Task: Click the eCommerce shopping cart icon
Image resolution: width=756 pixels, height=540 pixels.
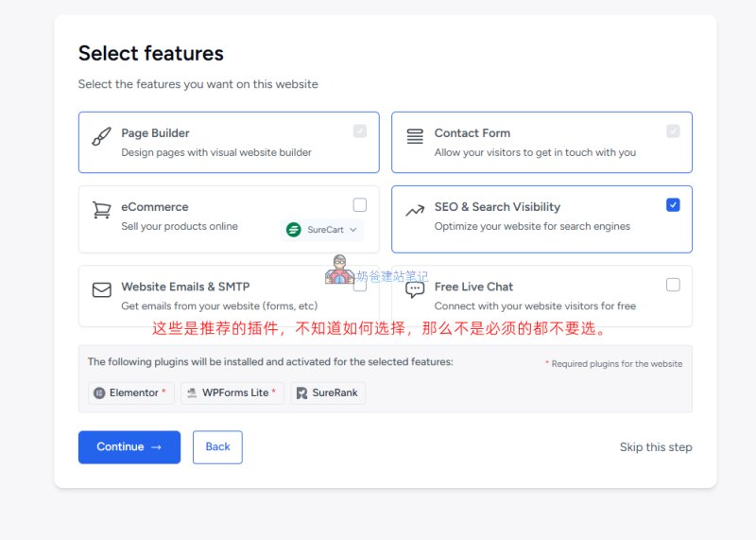Action: pyautogui.click(x=102, y=210)
